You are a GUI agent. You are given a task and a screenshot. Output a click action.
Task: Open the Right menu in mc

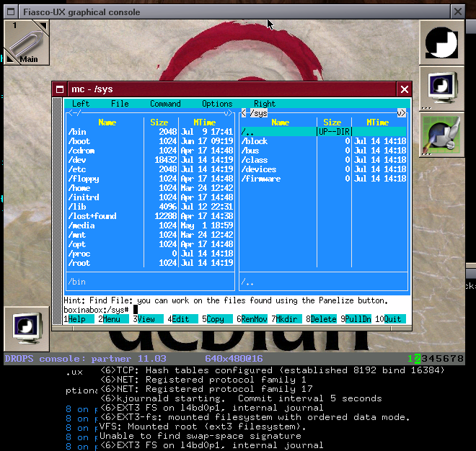[265, 104]
